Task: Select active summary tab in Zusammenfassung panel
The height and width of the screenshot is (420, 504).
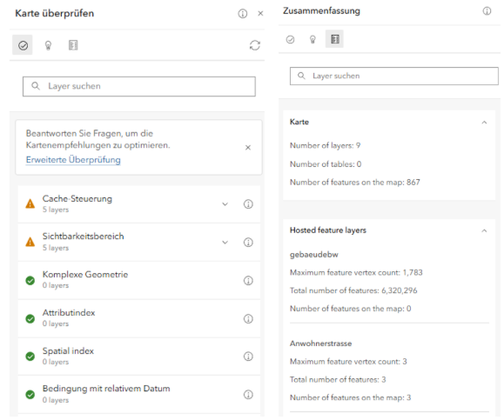Action: coord(334,39)
